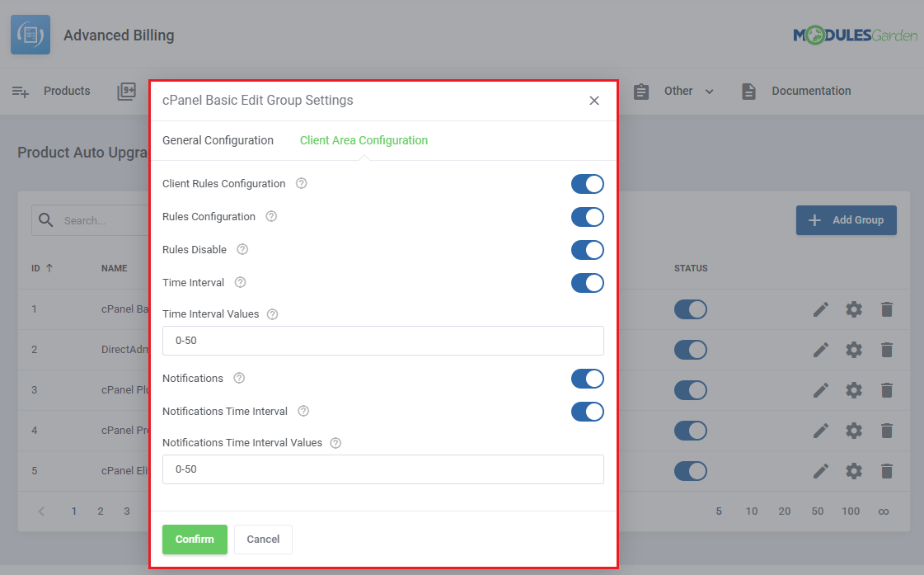Image resolution: width=924 pixels, height=575 pixels.
Task: Toggle the Time Interval switch
Action: [x=588, y=283]
